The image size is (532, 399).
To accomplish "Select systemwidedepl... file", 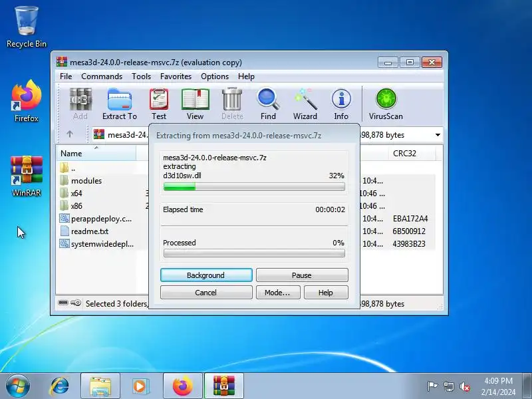I will point(96,244).
